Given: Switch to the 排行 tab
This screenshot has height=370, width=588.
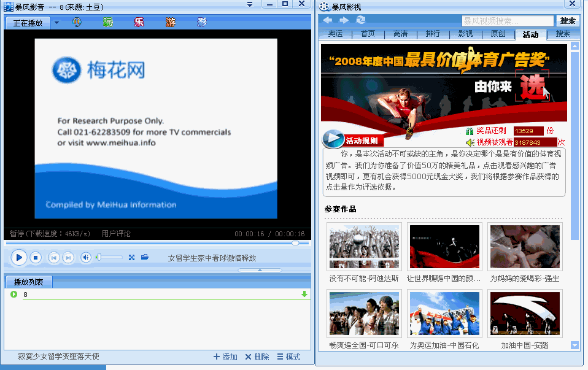Looking at the screenshot, I should pyautogui.click(x=433, y=34).
